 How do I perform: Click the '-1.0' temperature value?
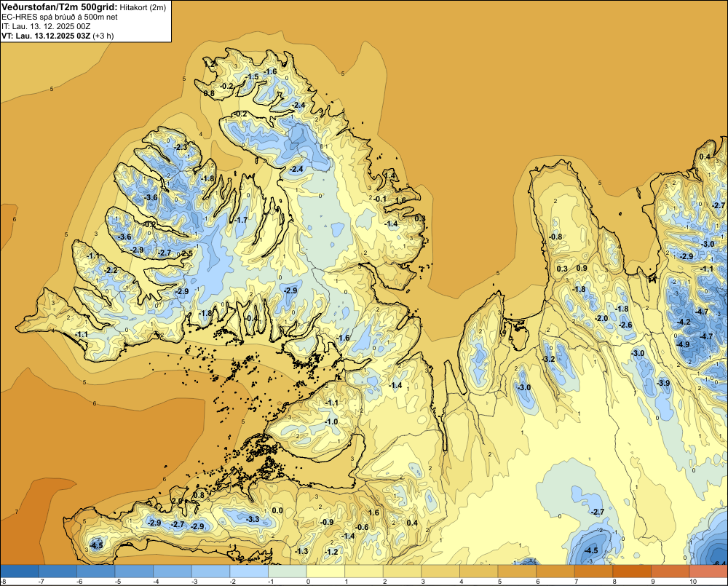[x=331, y=421]
